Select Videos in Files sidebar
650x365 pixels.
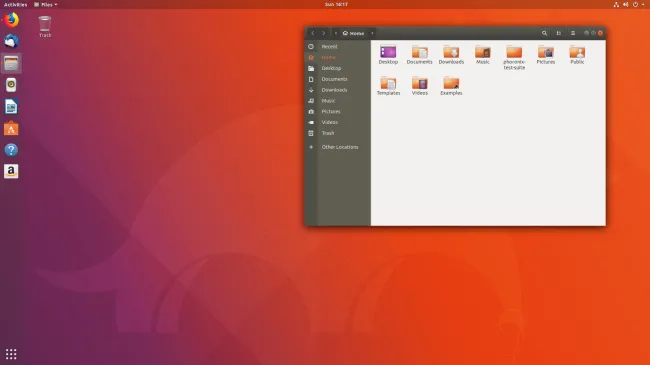click(x=337, y=122)
